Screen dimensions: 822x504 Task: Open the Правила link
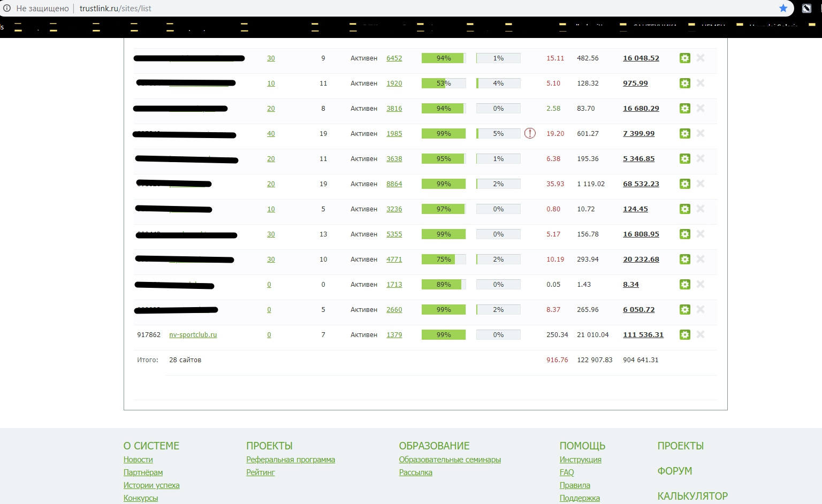pyautogui.click(x=575, y=485)
